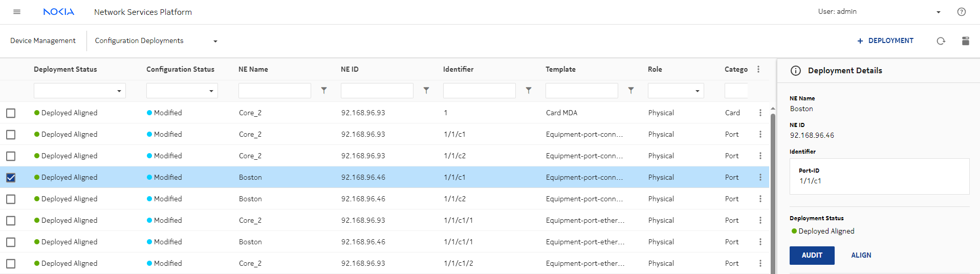Check the Core_2 1/1/c1/2 row checkbox
This screenshot has width=980, height=274.
click(11, 264)
